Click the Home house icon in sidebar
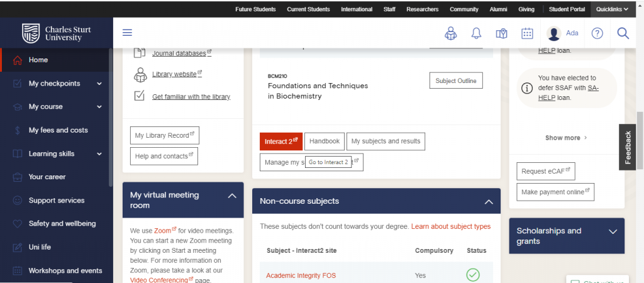This screenshot has width=644, height=283. pyautogui.click(x=17, y=60)
